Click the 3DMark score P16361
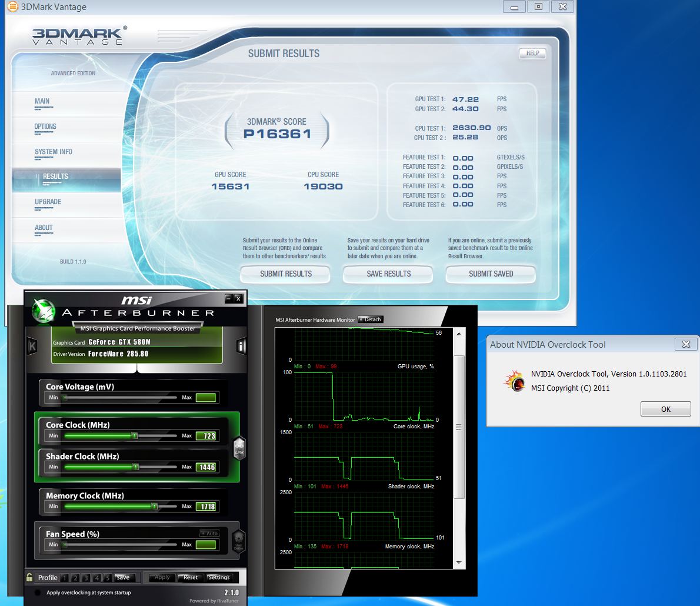 click(x=277, y=134)
